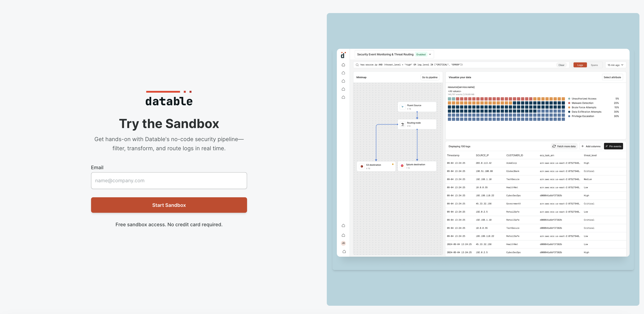Click the CUSTOMER_ID column header
644x314 pixels.
coord(515,155)
